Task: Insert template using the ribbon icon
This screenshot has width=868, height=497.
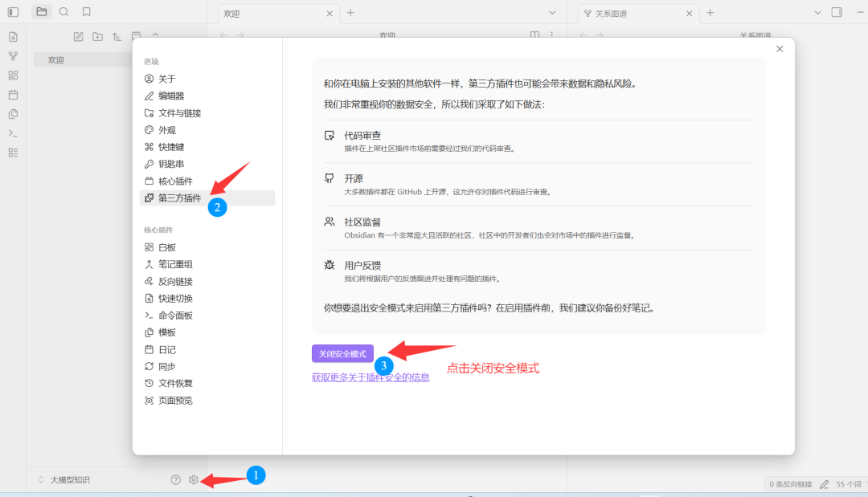Action: 14,114
